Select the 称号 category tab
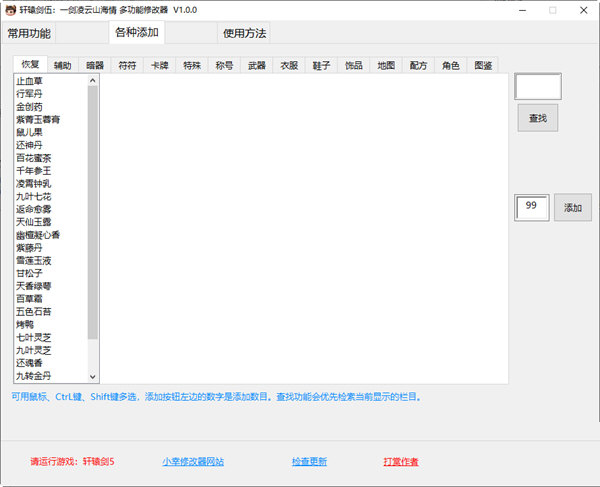The height and width of the screenshot is (487, 600). point(224,65)
